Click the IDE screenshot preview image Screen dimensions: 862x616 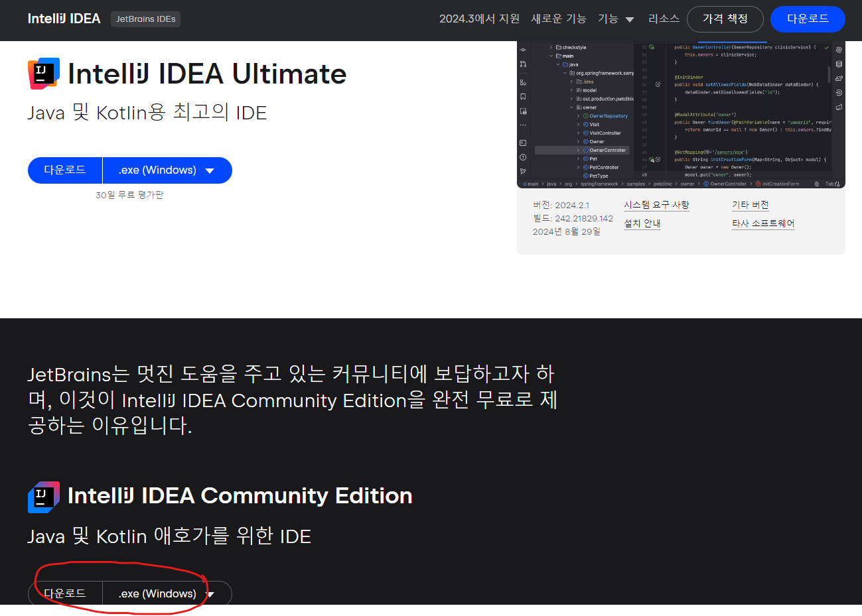coord(681,115)
